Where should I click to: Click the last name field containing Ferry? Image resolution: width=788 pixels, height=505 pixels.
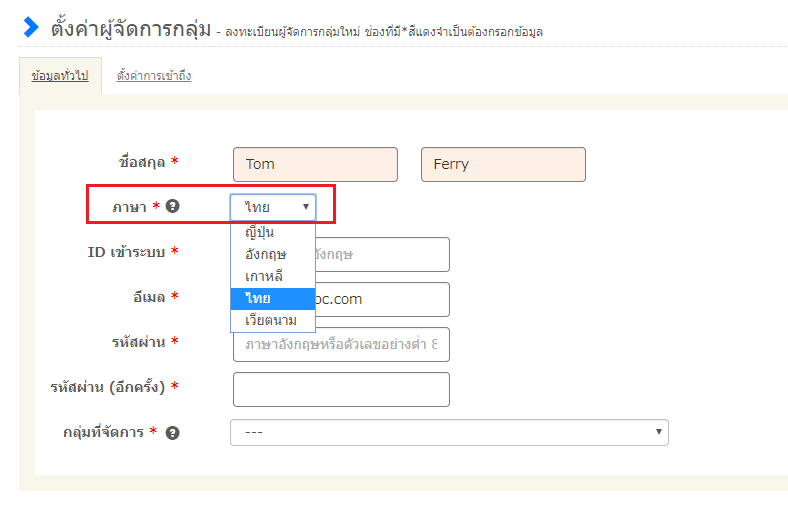pyautogui.click(x=503, y=164)
